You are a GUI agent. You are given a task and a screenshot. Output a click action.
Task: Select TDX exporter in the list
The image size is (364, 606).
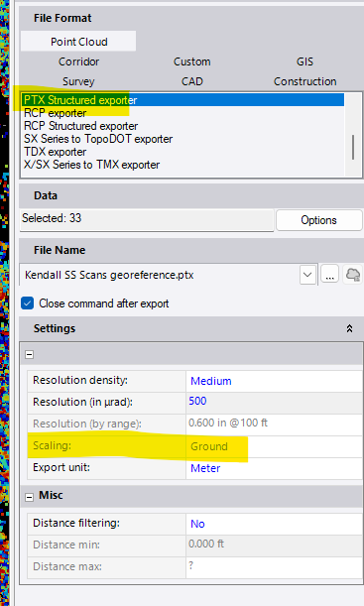pos(182,152)
